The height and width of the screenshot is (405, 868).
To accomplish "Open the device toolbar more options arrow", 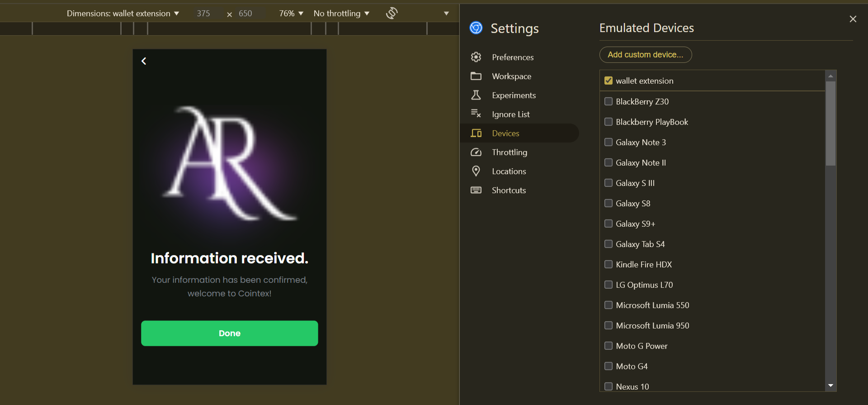I will [x=446, y=14].
